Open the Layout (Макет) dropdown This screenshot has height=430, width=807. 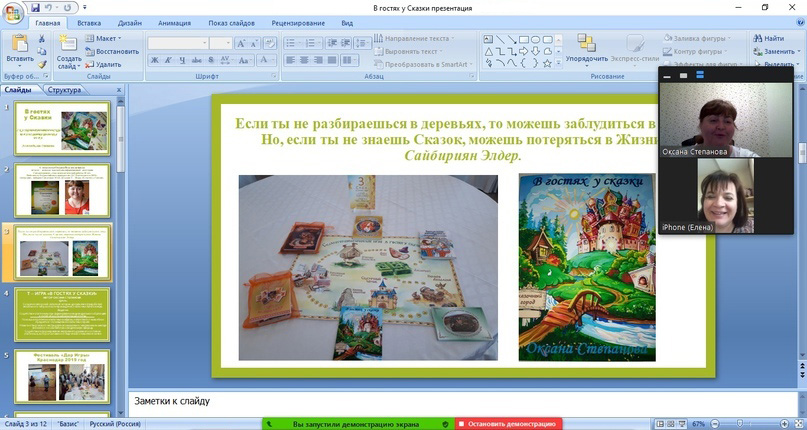[x=103, y=38]
